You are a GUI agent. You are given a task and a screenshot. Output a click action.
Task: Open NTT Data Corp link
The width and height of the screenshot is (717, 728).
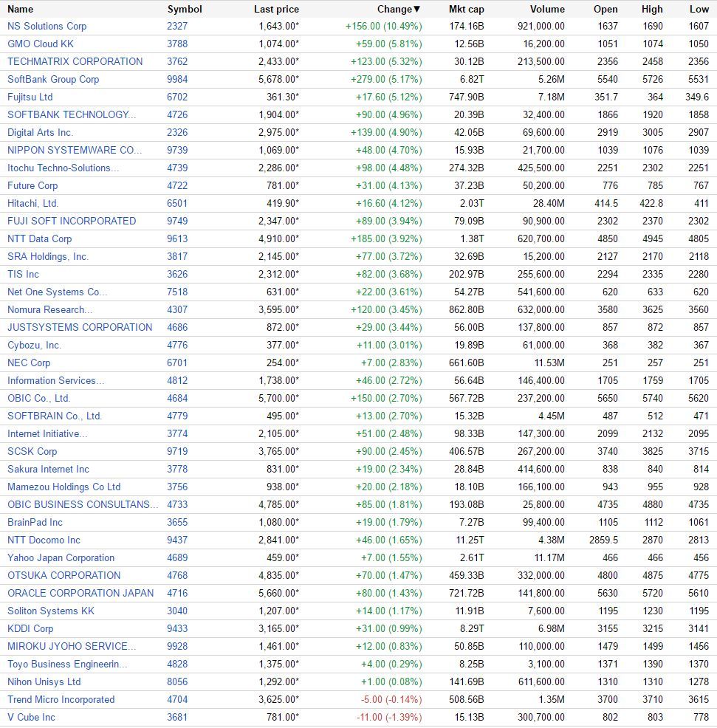[39, 239]
